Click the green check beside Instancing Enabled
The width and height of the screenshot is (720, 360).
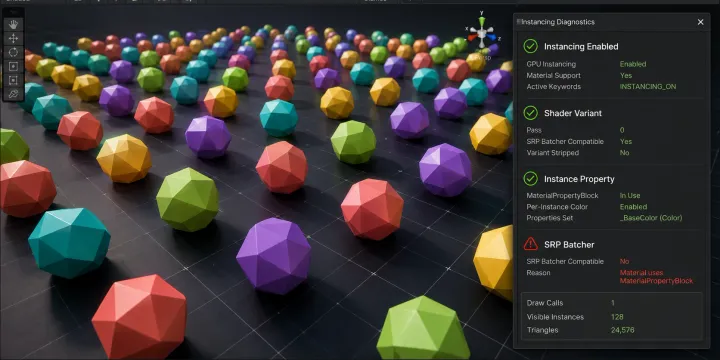[x=530, y=46]
